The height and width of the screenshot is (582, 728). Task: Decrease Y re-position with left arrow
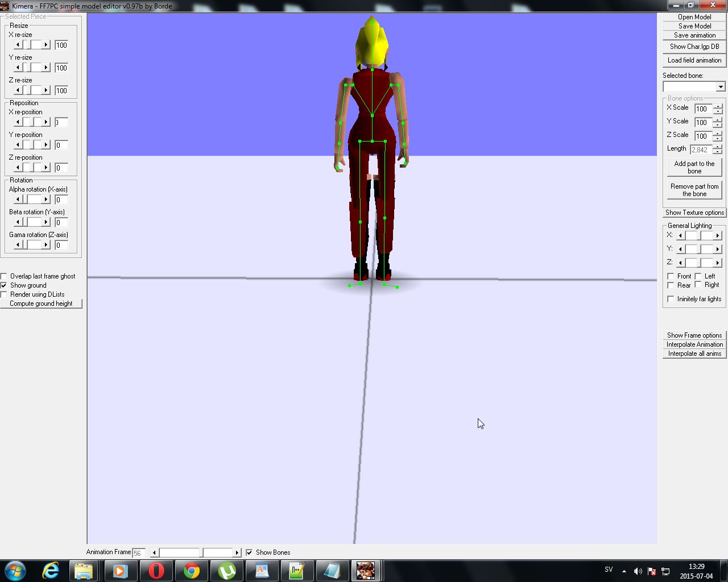coord(18,145)
